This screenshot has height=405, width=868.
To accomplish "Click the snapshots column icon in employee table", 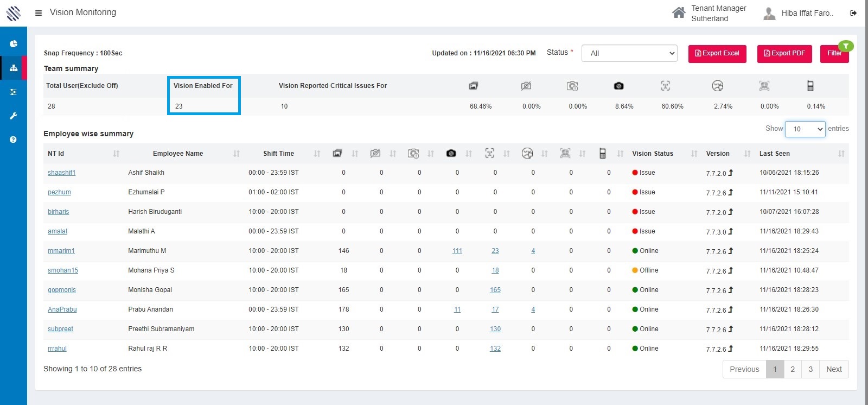I will tap(337, 154).
